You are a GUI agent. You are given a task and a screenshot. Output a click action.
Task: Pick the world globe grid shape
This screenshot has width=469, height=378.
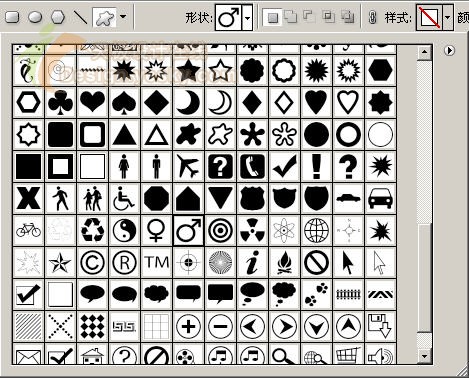pos(316,230)
